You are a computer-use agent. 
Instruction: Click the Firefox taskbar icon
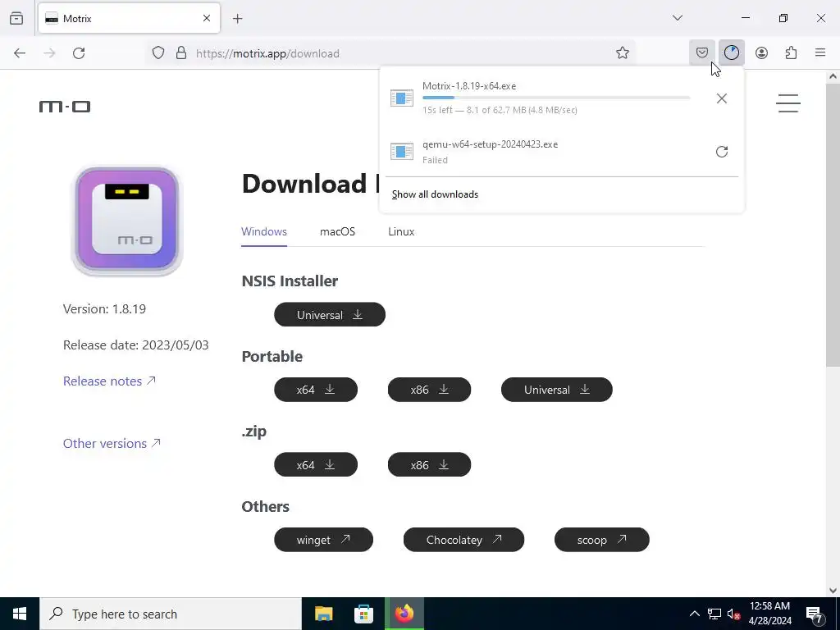coord(404,614)
